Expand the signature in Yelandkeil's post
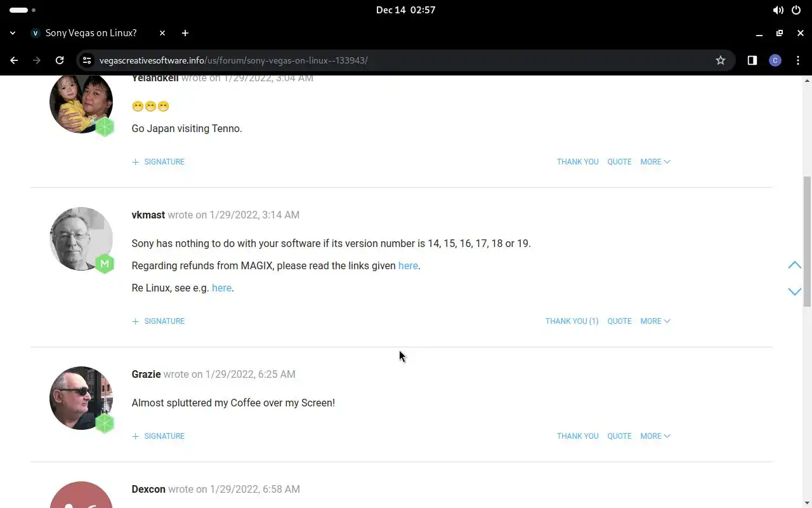812x508 pixels. 158,162
